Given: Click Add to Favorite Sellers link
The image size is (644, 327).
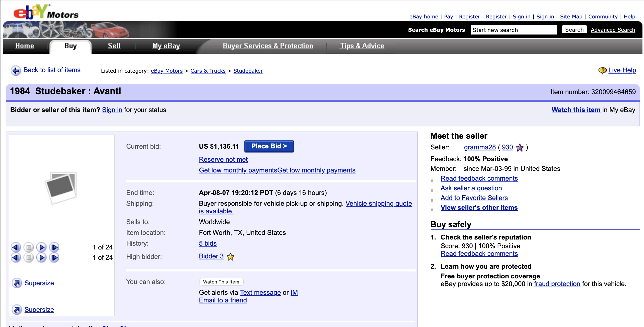Looking at the screenshot, I should (474, 198).
